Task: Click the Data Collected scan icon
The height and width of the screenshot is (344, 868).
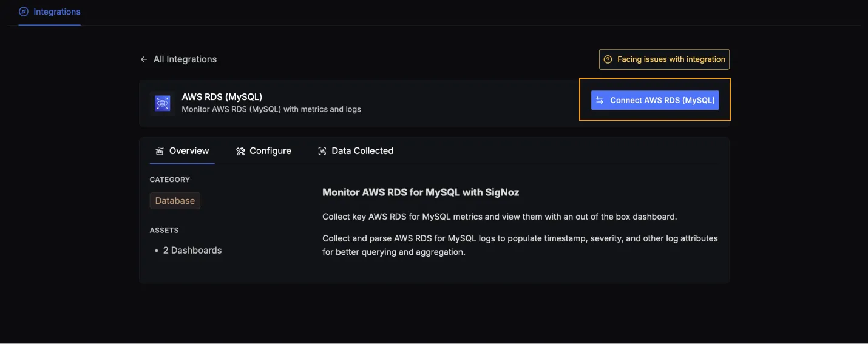Action: 322,151
